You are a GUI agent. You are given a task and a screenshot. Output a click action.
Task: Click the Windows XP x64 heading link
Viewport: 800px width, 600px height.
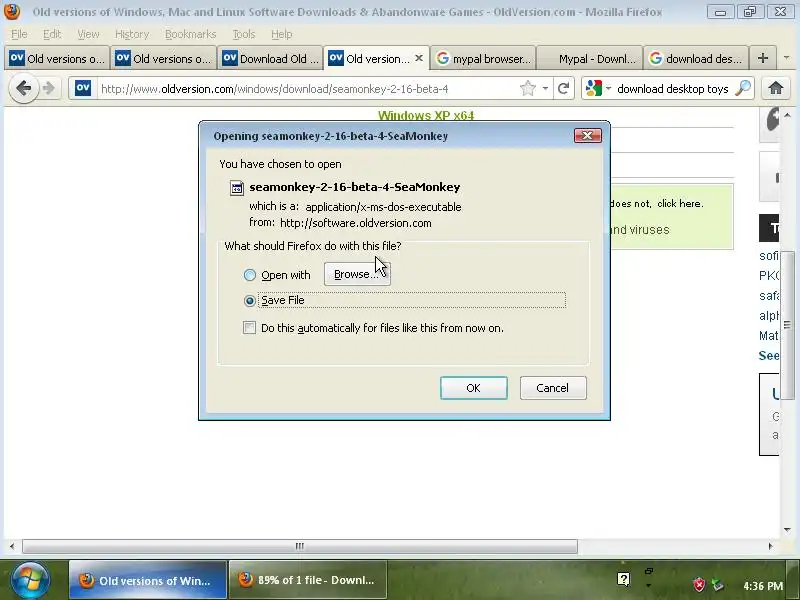point(426,116)
